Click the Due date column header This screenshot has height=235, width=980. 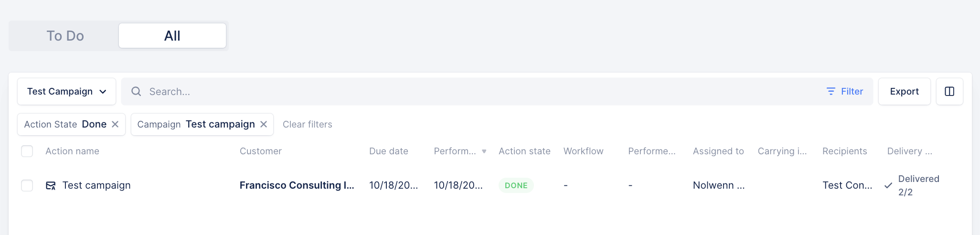pos(388,151)
